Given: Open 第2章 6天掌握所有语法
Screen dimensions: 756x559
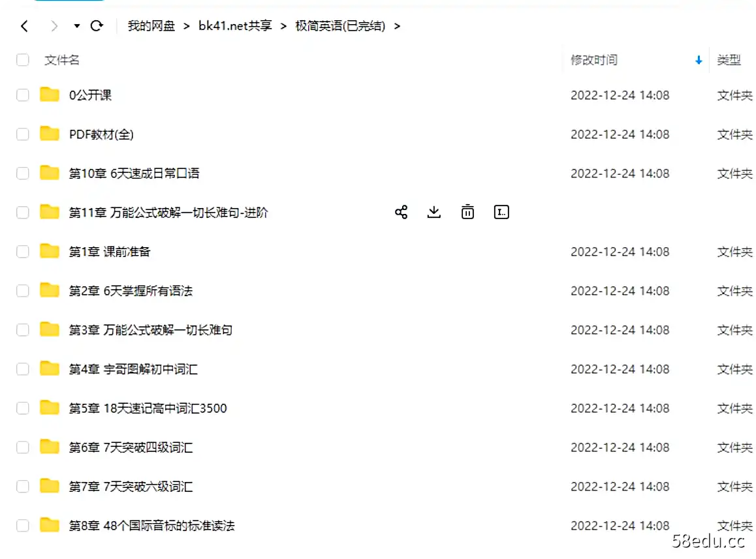Looking at the screenshot, I should pos(131,290).
